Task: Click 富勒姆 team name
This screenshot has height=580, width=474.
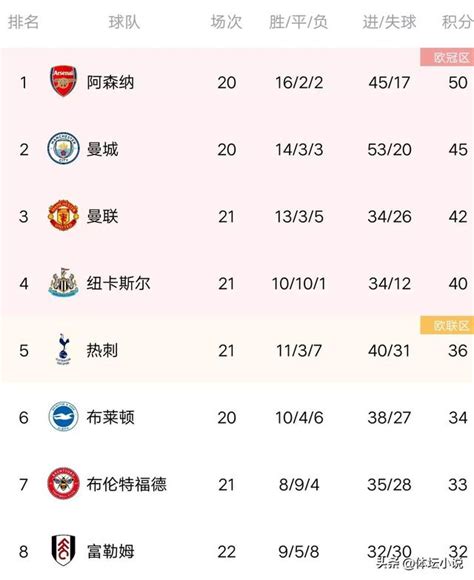Action: (x=110, y=551)
